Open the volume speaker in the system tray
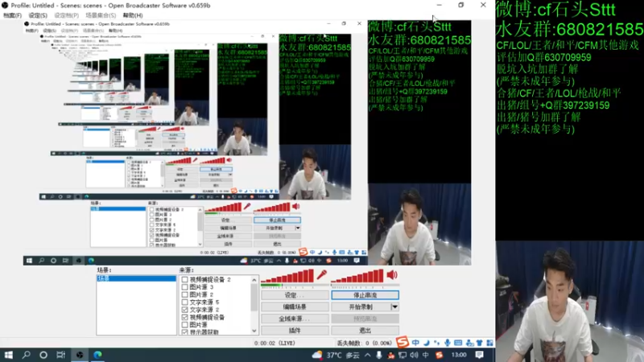644x362 pixels. [x=414, y=355]
